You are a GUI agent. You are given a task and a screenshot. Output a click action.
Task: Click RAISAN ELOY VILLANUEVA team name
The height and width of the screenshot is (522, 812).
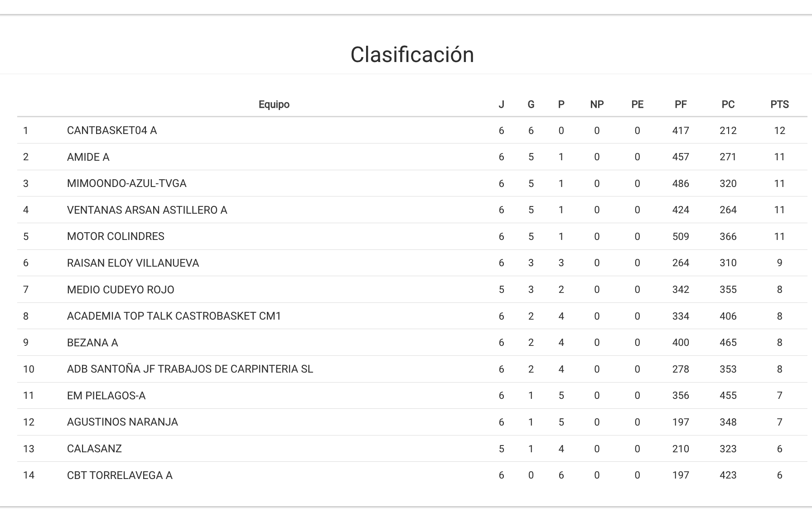133,263
